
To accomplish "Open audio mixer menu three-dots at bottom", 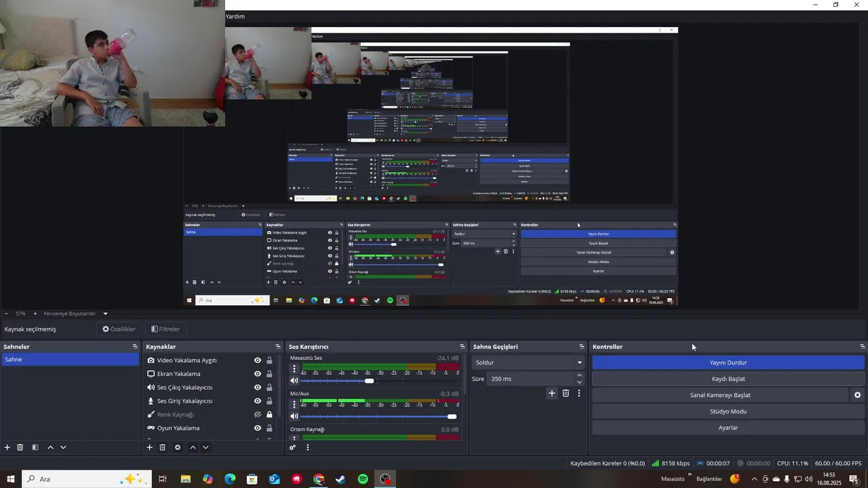I will pos(308,447).
